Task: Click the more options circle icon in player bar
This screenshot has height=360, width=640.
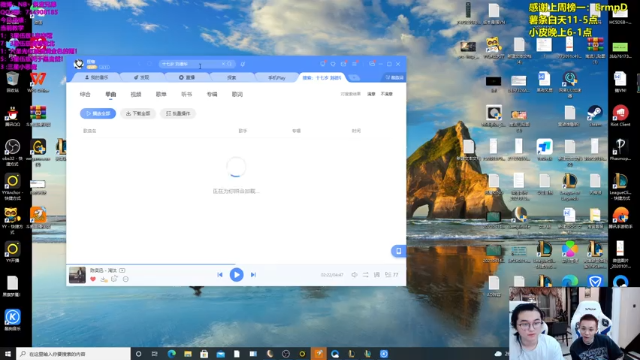Action: pos(126,279)
